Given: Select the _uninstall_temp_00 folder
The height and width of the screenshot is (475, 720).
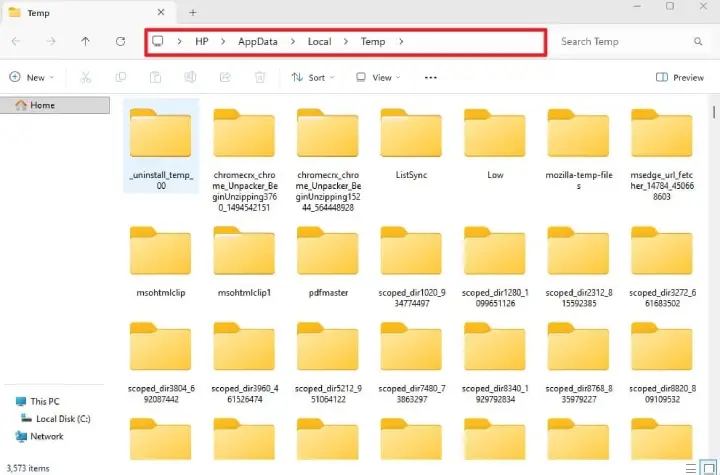Looking at the screenshot, I should 161,146.
